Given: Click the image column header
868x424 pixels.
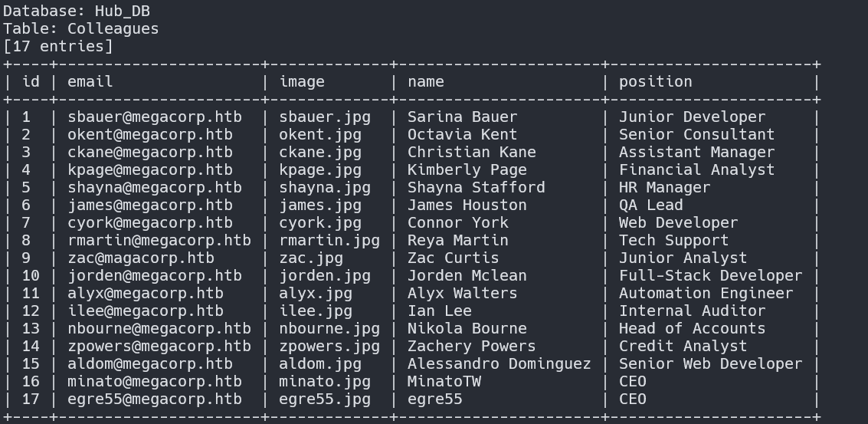Looking at the screenshot, I should coord(302,81).
